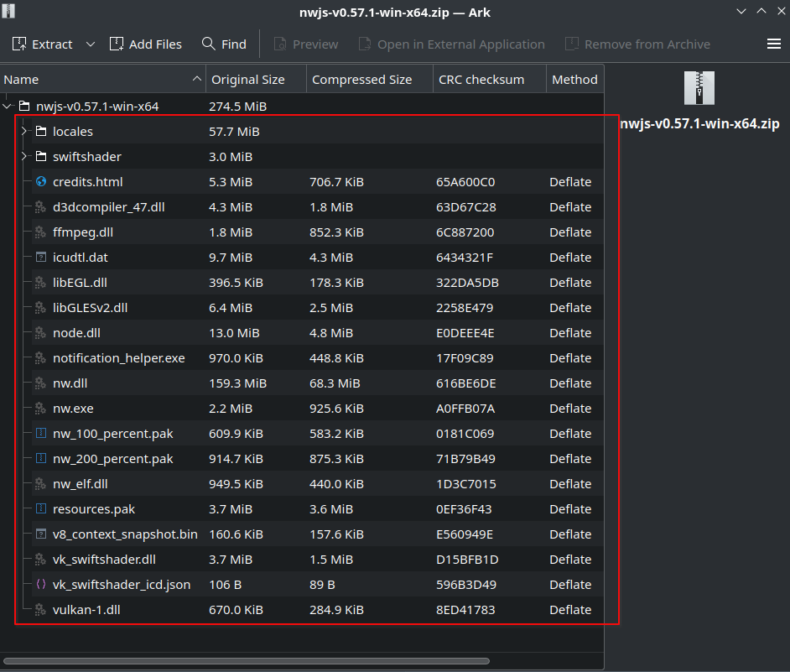Sort by CRC checksum column
Screen dimensions: 790x672
[x=490, y=80]
